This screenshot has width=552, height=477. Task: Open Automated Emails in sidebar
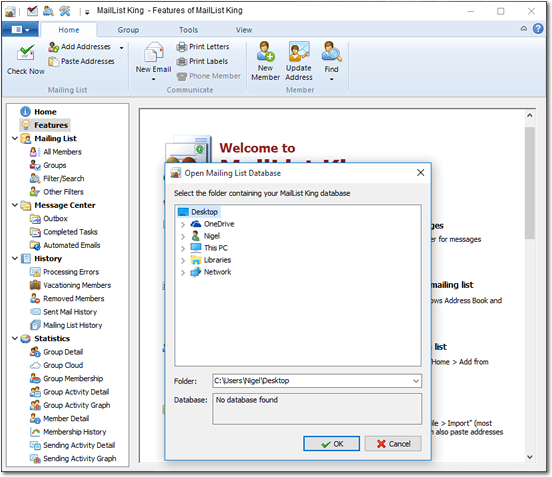(x=72, y=245)
